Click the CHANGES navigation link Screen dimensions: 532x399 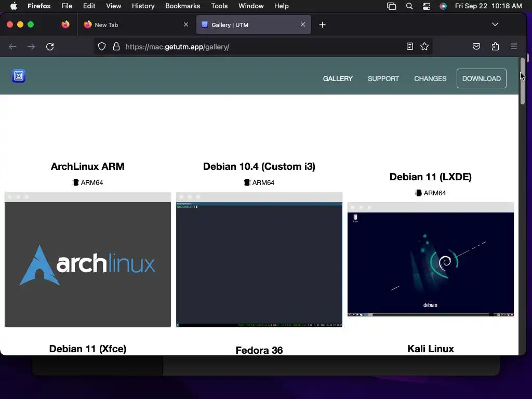[x=430, y=78]
